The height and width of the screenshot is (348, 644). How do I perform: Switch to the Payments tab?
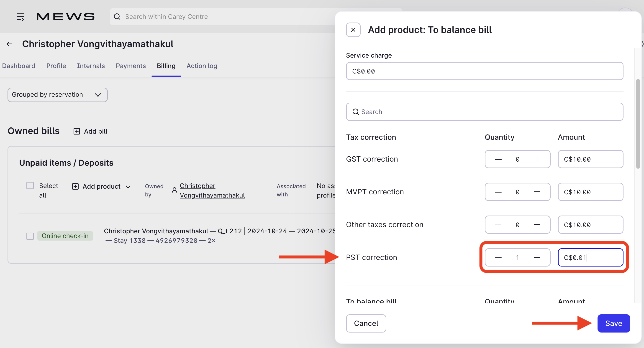coord(131,66)
